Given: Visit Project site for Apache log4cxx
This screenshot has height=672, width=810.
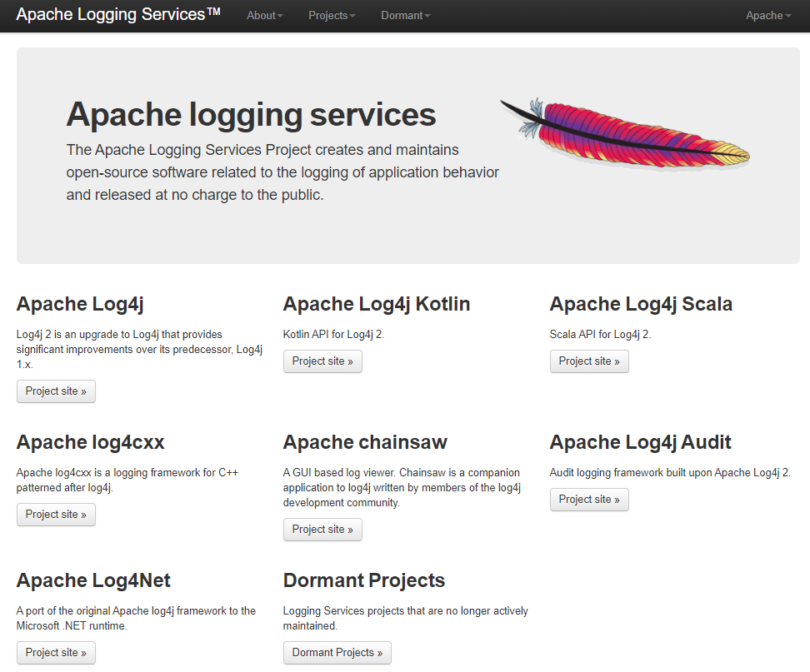Looking at the screenshot, I should click(56, 515).
